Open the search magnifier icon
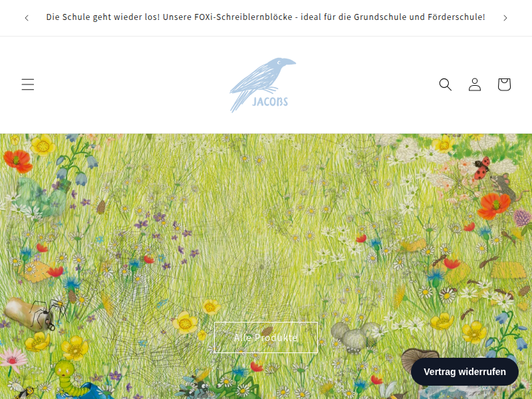Image resolution: width=532 pixels, height=399 pixels. 445,84
